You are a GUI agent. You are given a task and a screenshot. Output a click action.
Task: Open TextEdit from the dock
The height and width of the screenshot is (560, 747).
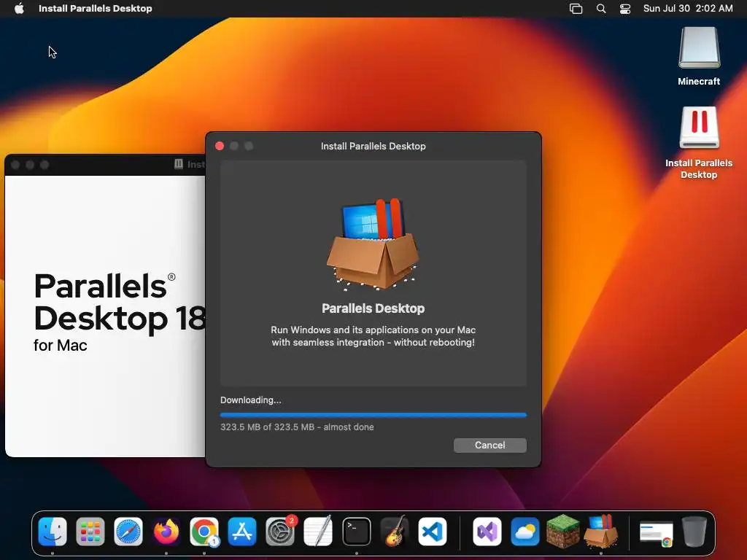(318, 531)
